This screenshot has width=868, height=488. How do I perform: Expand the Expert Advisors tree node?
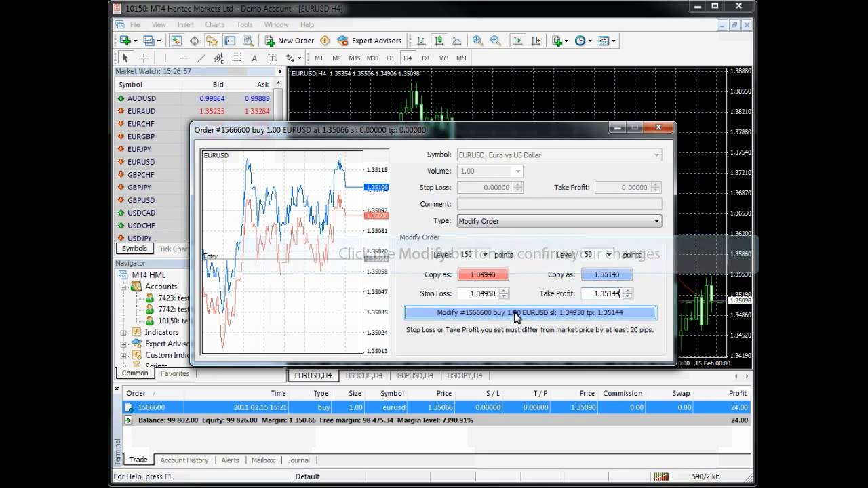124,344
